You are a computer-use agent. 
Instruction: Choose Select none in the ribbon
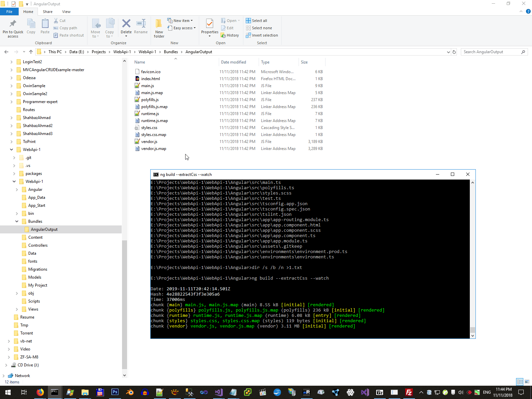tap(259, 28)
